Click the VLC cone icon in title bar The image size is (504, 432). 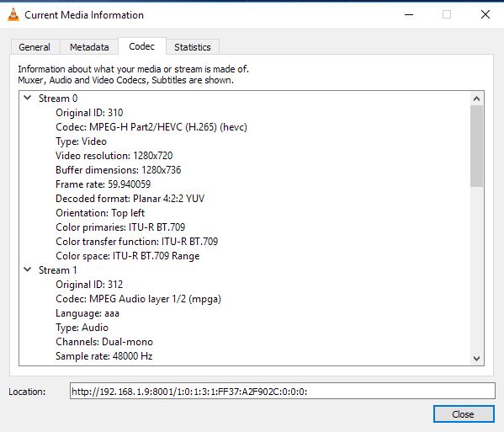13,15
